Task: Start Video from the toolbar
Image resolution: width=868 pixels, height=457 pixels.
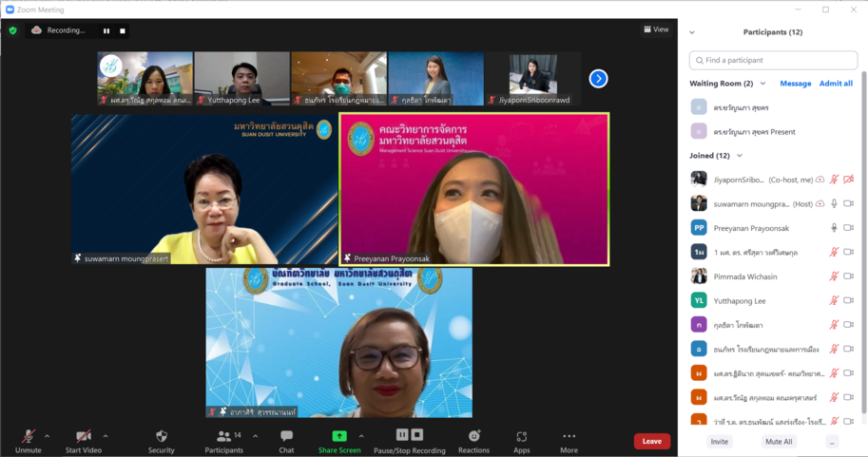Action: [x=85, y=440]
